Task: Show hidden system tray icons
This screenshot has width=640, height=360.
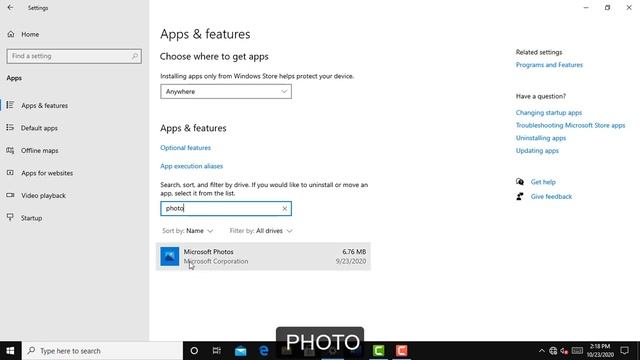Action: point(542,351)
